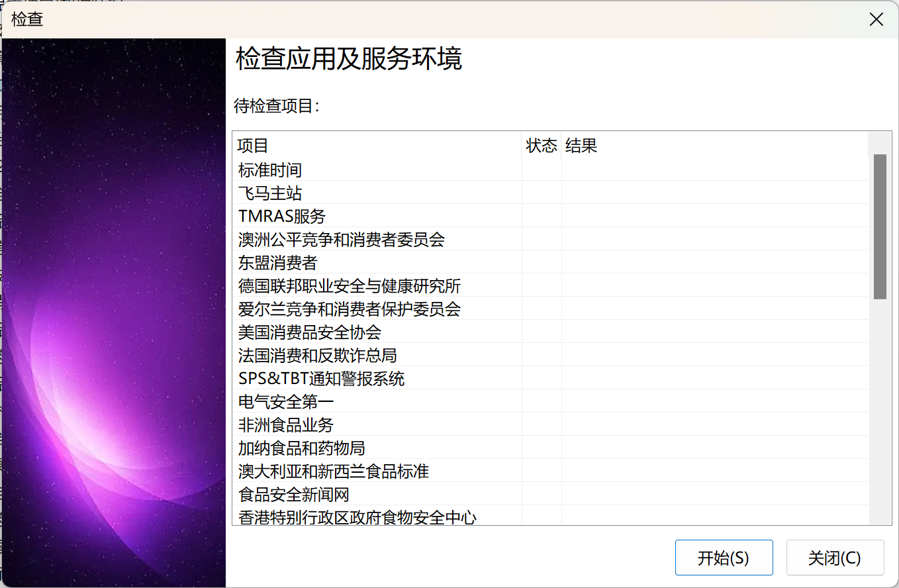Click the list's vertical scrollbar thumb
899x588 pixels.
tap(880, 226)
